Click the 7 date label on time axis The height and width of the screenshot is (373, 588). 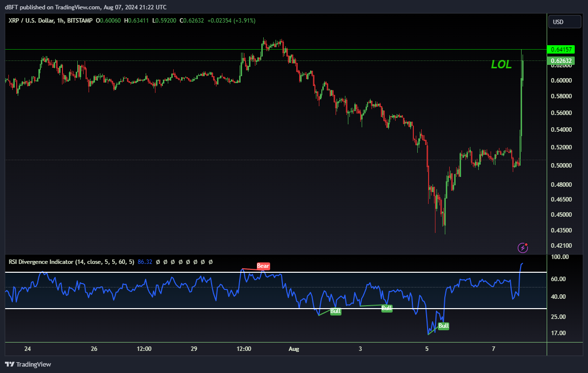point(494,348)
